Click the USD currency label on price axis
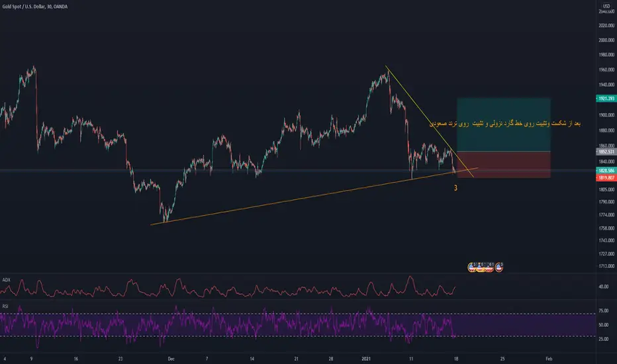This screenshot has width=617, height=364. [606, 6]
